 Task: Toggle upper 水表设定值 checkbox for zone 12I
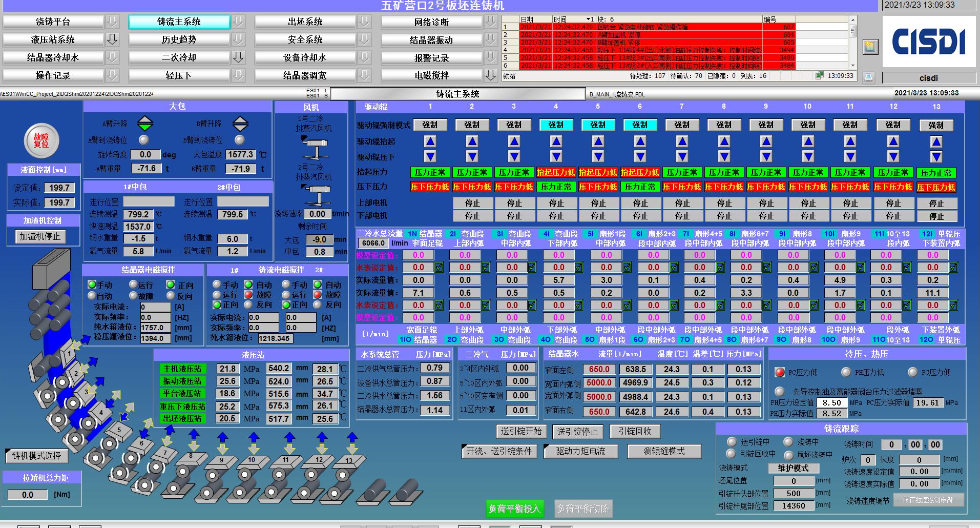click(x=953, y=267)
